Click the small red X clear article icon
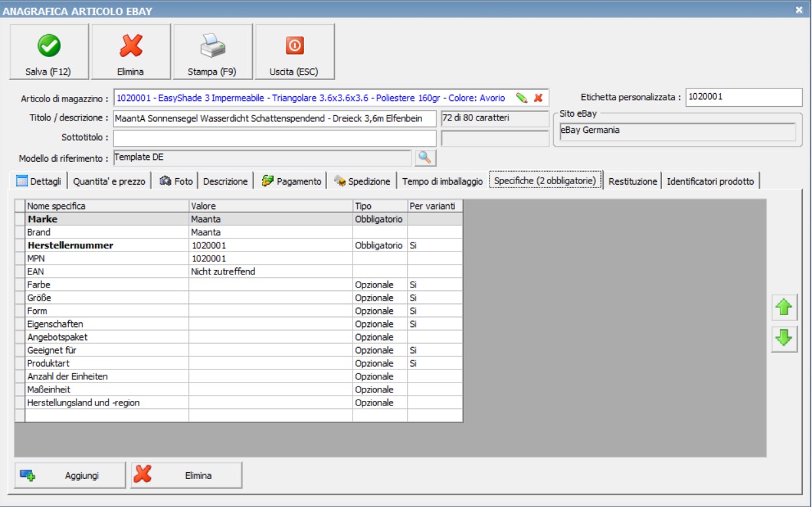 pyautogui.click(x=538, y=98)
